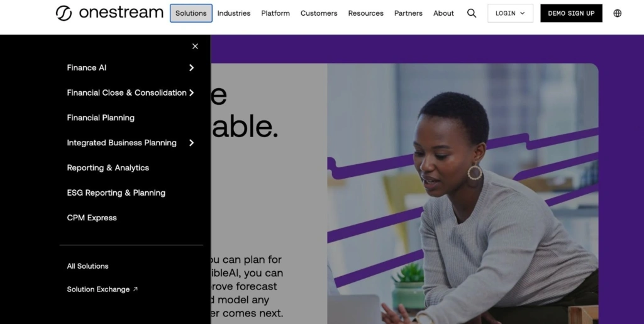The image size is (644, 324).
Task: Select the Solutions menu item
Action: pyautogui.click(x=191, y=13)
